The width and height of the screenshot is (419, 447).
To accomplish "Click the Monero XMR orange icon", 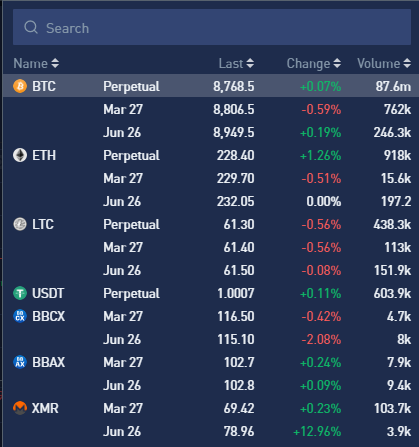I will click(x=20, y=408).
